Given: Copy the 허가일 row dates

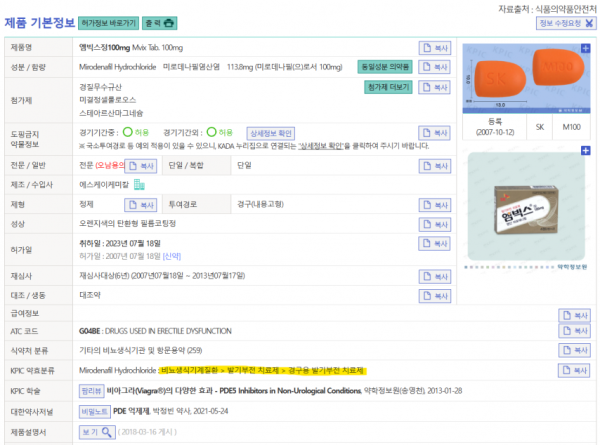Looking at the screenshot, I should pyautogui.click(x=434, y=243).
